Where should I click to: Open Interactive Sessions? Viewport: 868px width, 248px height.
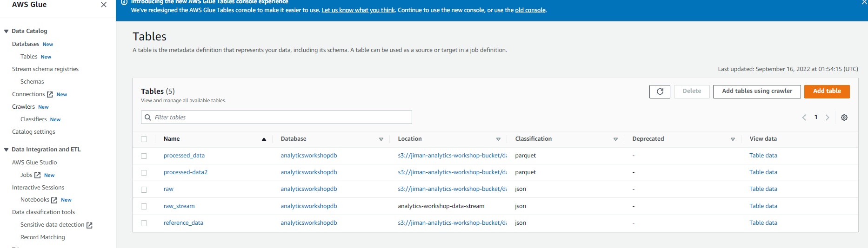tap(38, 188)
